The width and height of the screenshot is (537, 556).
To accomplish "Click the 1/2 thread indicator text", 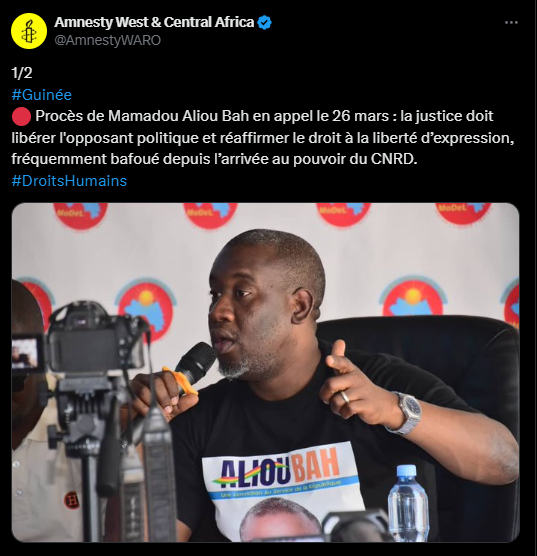I will (x=22, y=73).
